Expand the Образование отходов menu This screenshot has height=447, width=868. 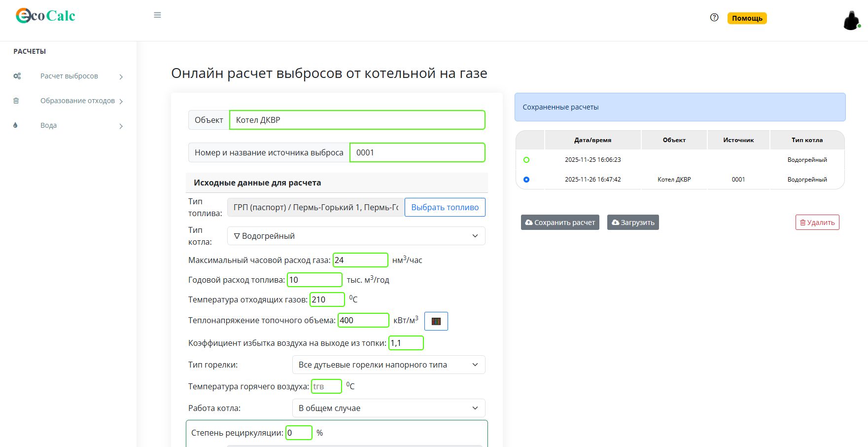pos(77,101)
